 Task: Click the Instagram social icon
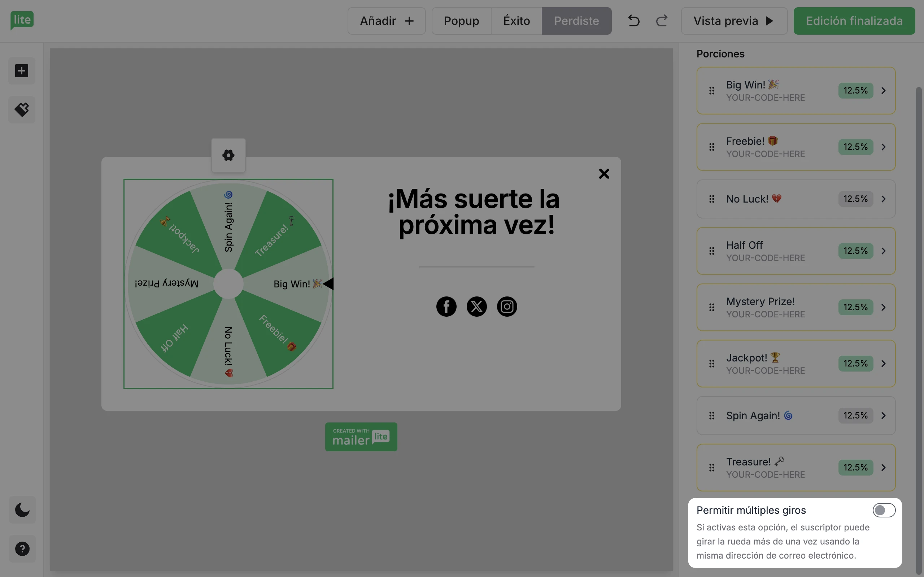point(507,307)
